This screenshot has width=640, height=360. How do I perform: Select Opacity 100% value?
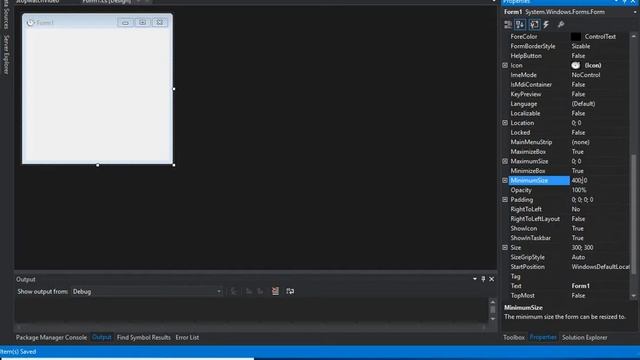(579, 190)
